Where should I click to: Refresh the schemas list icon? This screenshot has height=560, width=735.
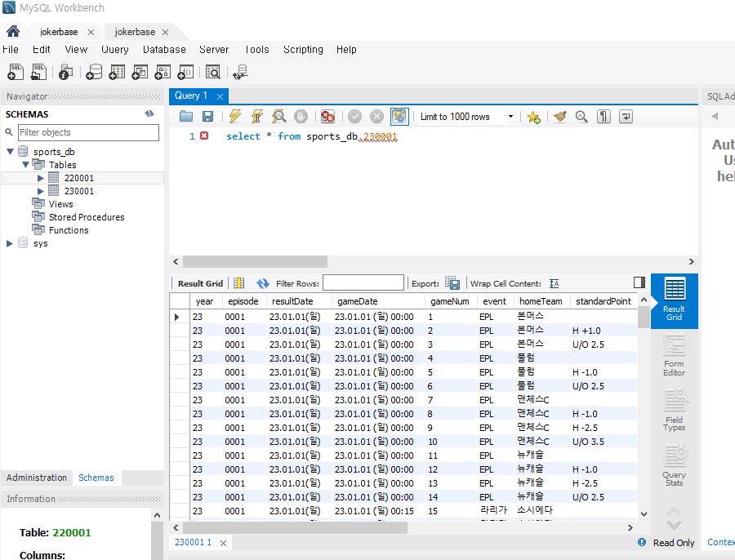coord(149,113)
